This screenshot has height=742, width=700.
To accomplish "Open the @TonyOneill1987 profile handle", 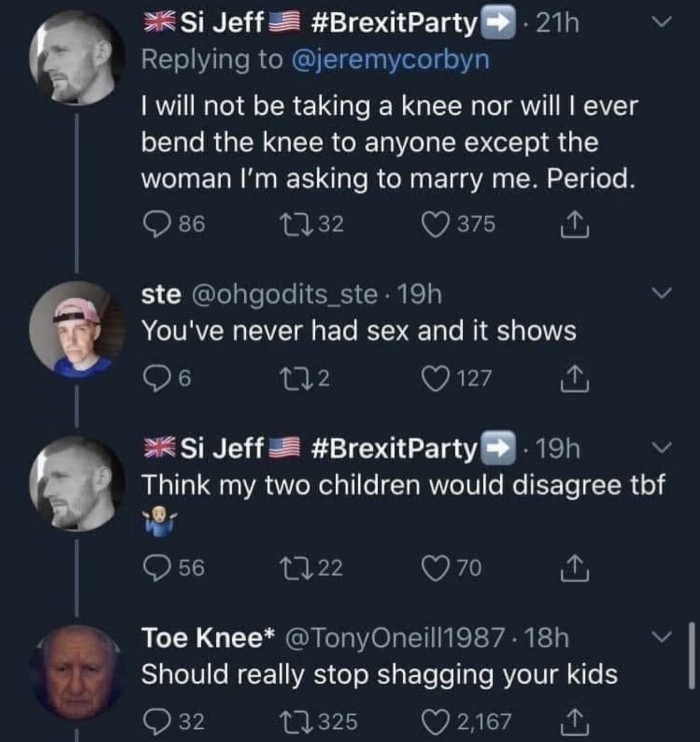I will click(x=393, y=638).
